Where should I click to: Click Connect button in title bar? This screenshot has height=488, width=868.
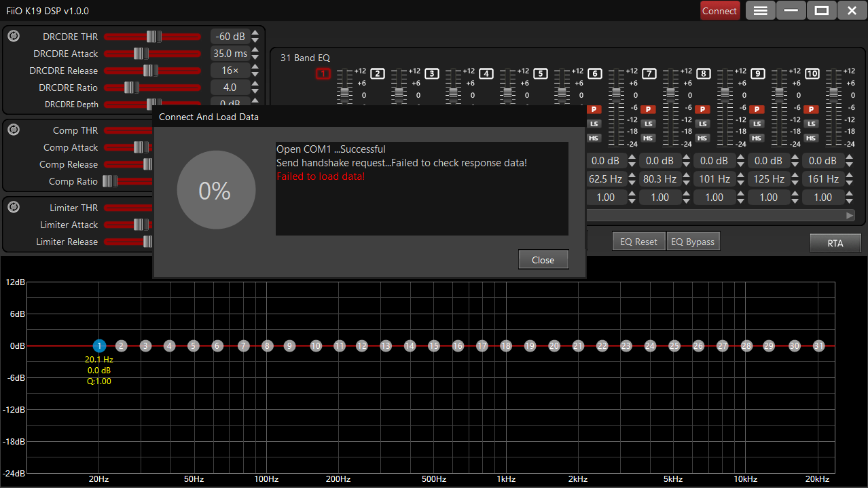click(x=720, y=11)
